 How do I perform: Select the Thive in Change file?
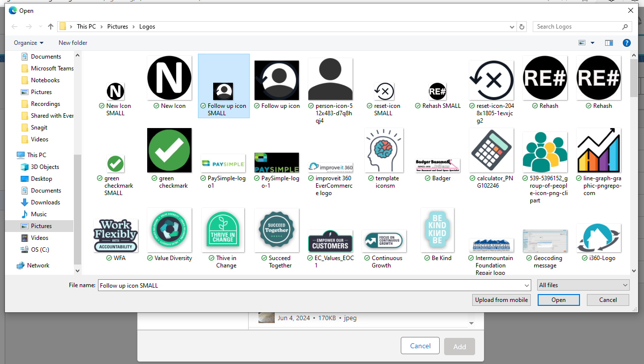(224, 238)
